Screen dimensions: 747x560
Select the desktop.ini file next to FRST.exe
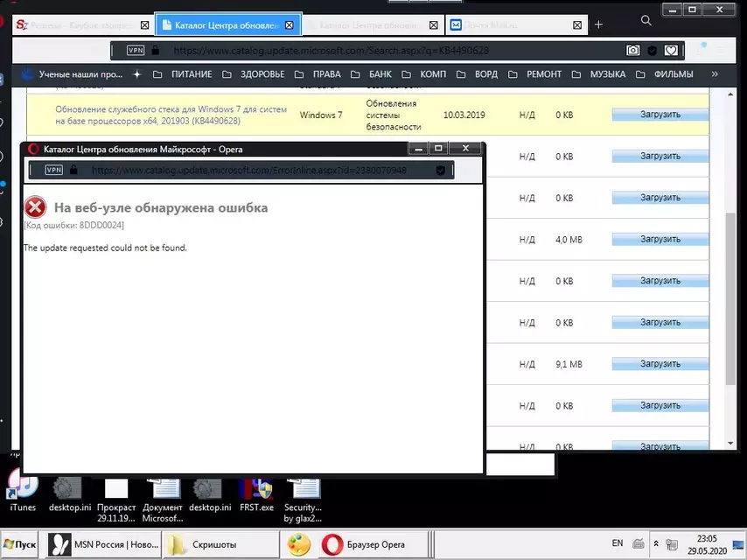tap(210, 494)
